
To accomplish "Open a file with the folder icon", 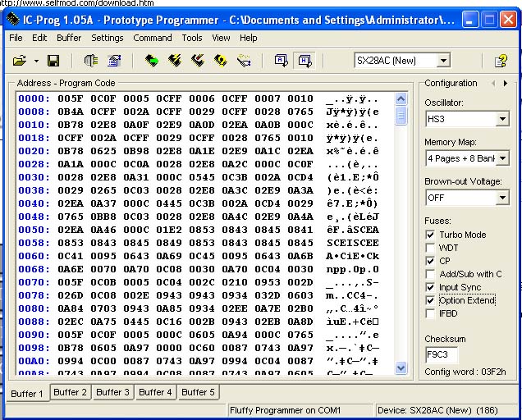I will click(x=20, y=61).
